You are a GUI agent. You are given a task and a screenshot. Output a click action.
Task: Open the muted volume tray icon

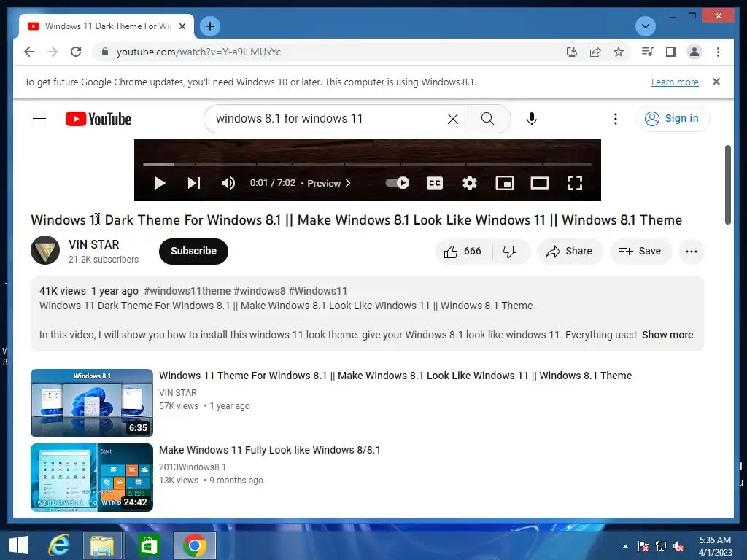678,546
